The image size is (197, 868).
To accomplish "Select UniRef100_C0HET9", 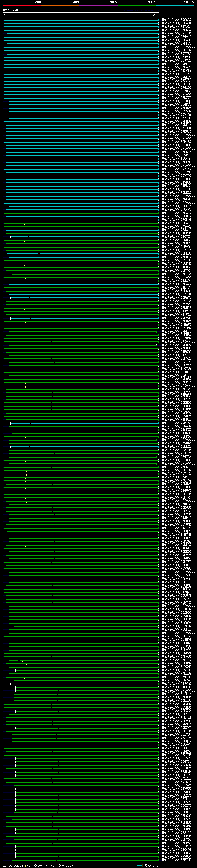I will (x=177, y=64).
